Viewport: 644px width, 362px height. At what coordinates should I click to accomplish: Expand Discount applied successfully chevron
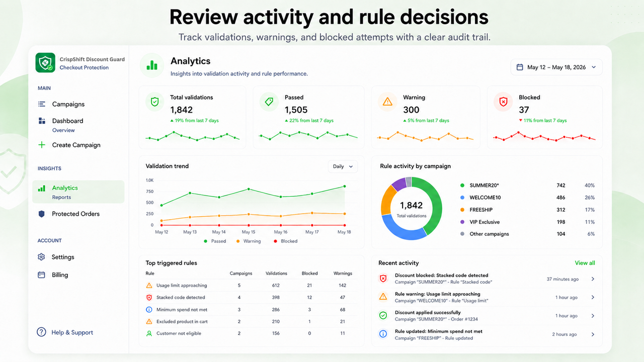tap(593, 316)
